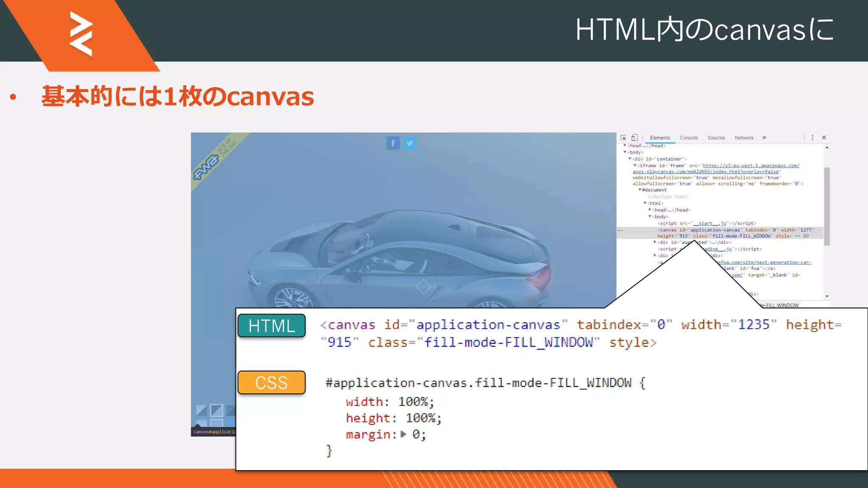
Task: Open the apps.playcanvas.com index.html link
Action: click(x=706, y=172)
